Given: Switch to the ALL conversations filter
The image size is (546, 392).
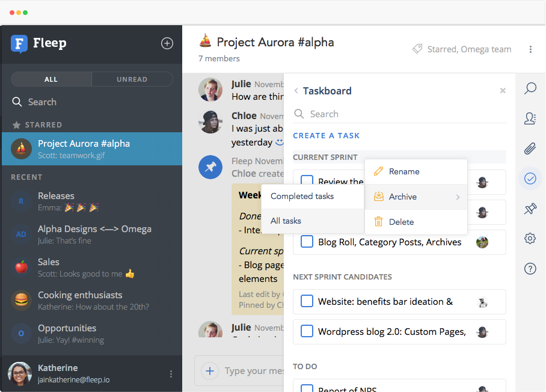Looking at the screenshot, I should click(x=51, y=79).
